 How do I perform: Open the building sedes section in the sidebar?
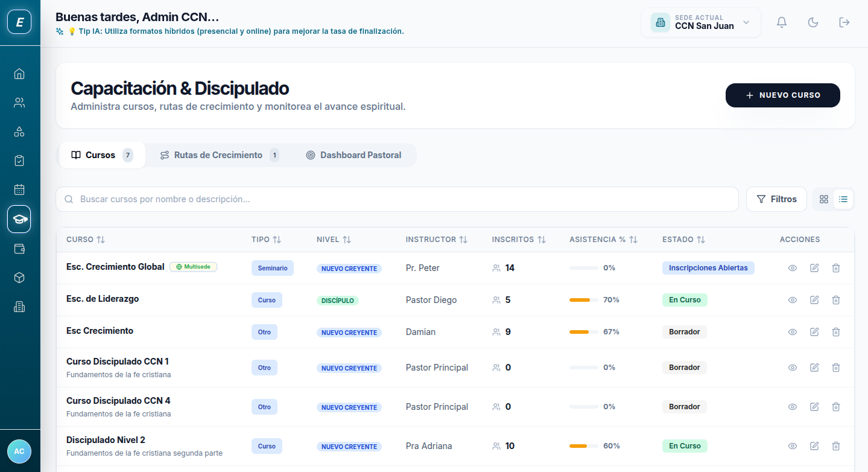pos(19,307)
